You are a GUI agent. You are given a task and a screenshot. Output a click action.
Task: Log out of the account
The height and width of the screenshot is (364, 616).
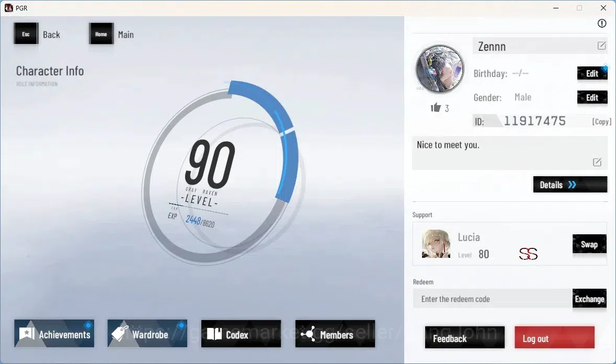pos(554,338)
